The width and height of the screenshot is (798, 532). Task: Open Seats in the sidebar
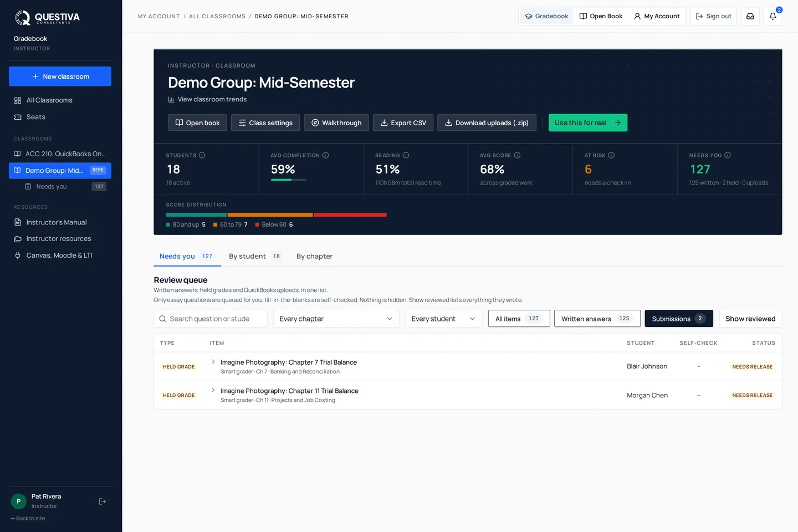click(60, 117)
